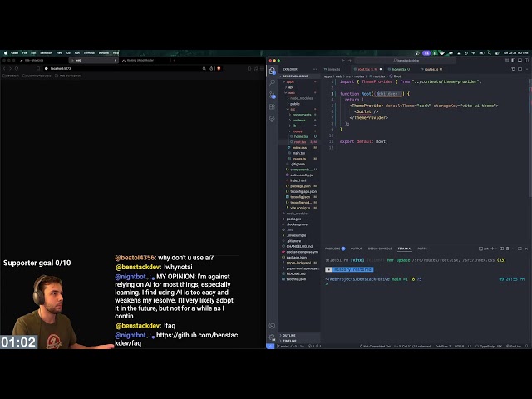This screenshot has width=532, height=399.
Task: Open the Brave shields icon in address bar
Action: coord(219,68)
